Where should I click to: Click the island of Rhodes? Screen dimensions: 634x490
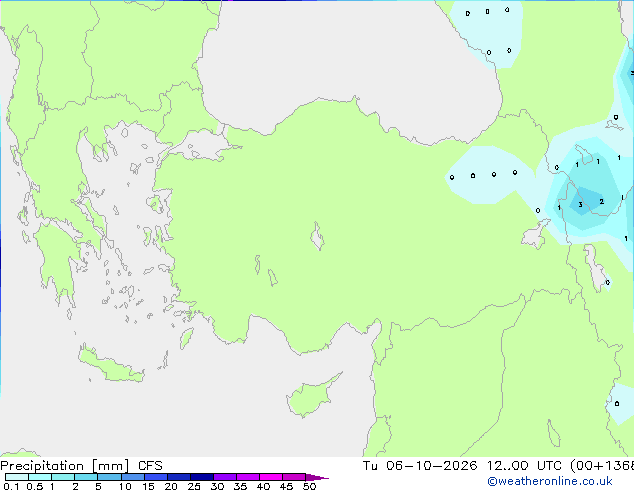pyautogui.click(x=186, y=338)
